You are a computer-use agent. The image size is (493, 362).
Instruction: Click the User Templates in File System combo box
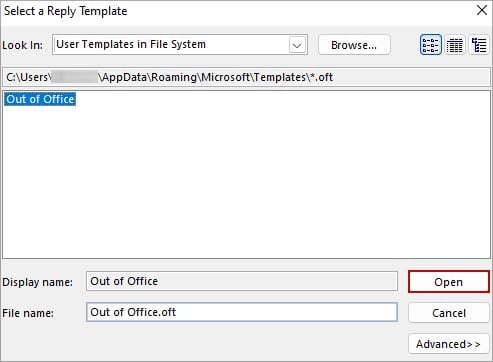[x=180, y=44]
